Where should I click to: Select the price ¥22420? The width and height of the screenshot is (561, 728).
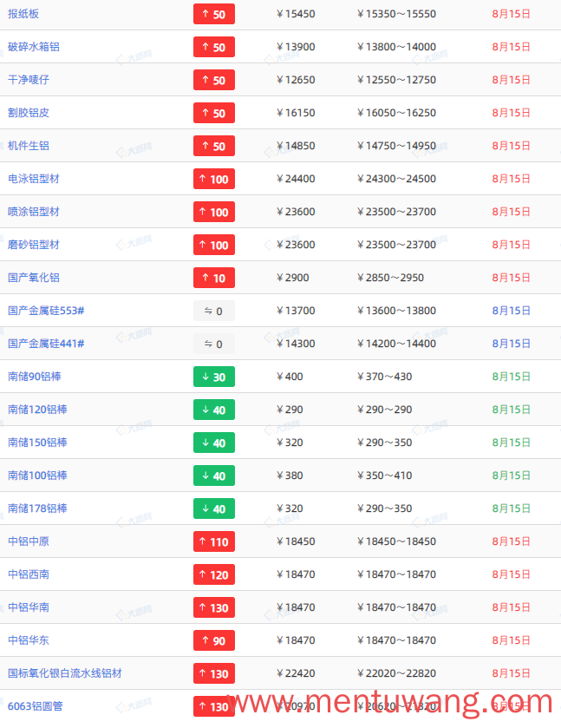pyautogui.click(x=296, y=673)
